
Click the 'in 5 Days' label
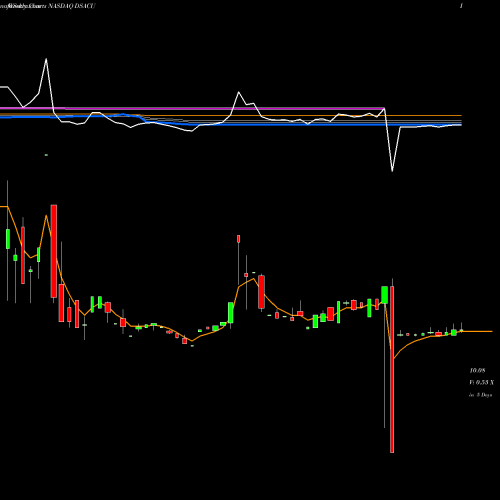click(481, 395)
